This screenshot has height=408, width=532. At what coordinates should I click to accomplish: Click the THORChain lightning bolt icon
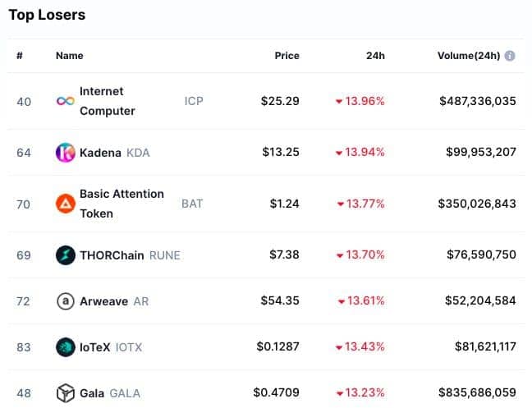66,255
